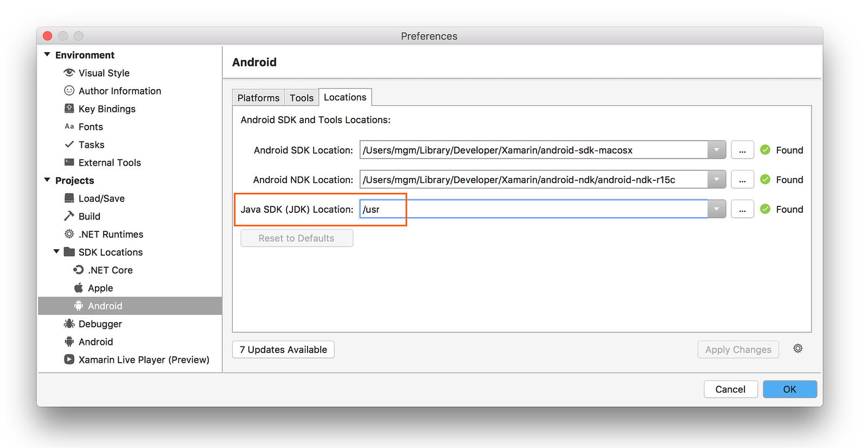Browse for Android SDK location with ellipsis button
The height and width of the screenshot is (448, 868).
tap(742, 150)
